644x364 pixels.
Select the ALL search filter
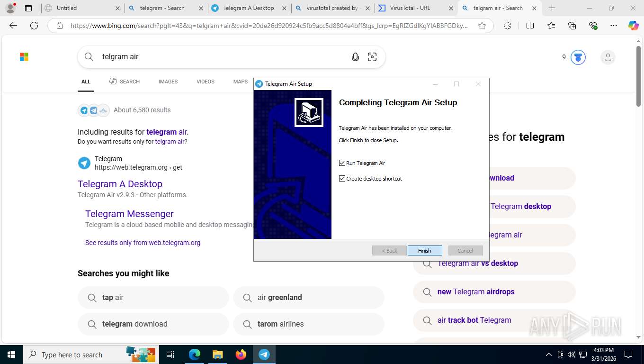pos(86,82)
